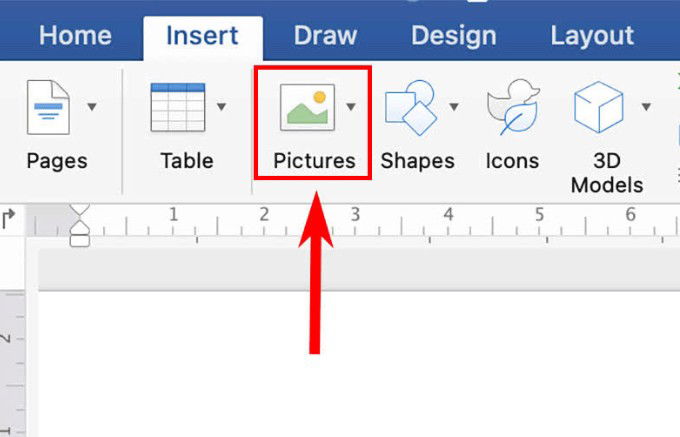Viewport: 680px width, 437px height.
Task: Click the Pictures icon
Action: (307, 107)
